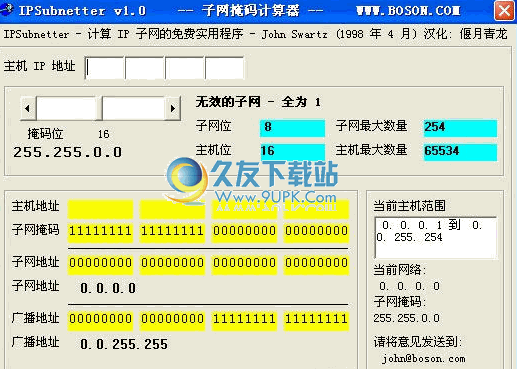
Task: Click subnet mask 255.255.0.0 in the right panel
Action: [x=406, y=318]
